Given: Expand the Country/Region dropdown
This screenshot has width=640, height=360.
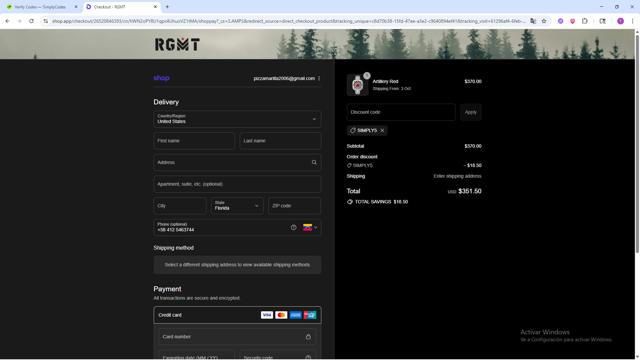Looking at the screenshot, I should (237, 119).
